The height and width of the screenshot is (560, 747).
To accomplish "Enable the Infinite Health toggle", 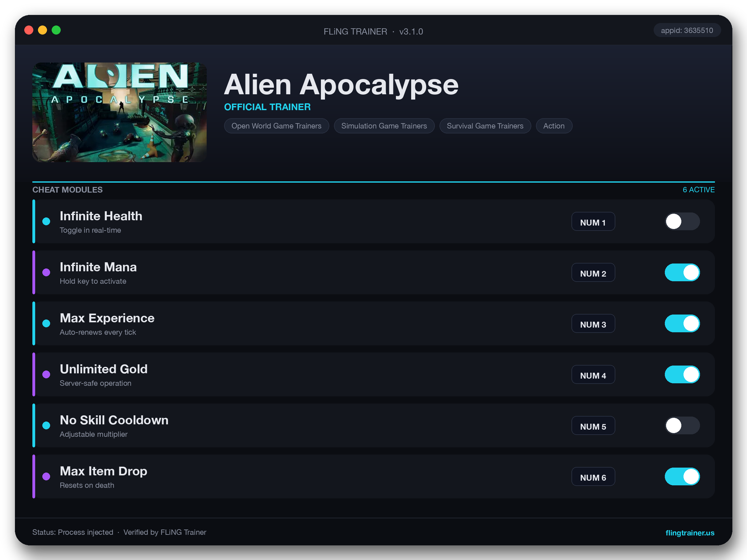I will tap(682, 222).
